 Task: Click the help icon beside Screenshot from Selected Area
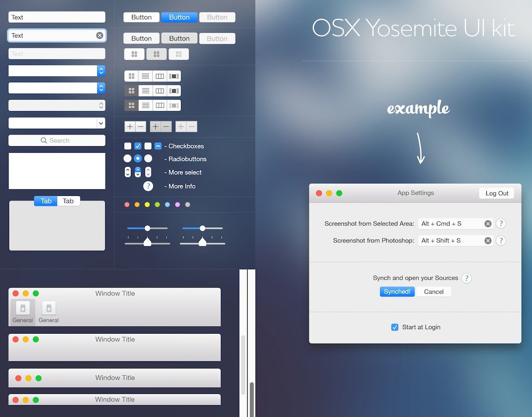click(x=501, y=224)
